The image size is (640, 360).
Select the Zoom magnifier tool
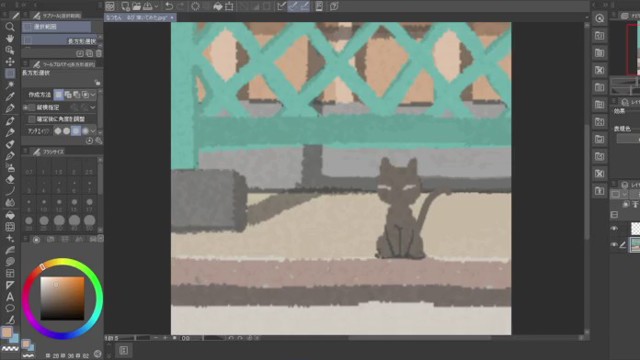(10, 27)
